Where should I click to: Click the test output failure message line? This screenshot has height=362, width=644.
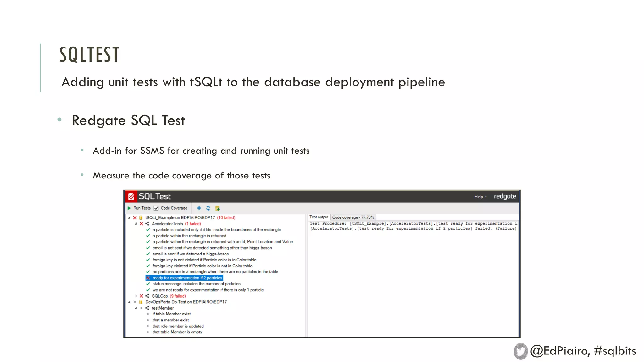click(x=413, y=228)
